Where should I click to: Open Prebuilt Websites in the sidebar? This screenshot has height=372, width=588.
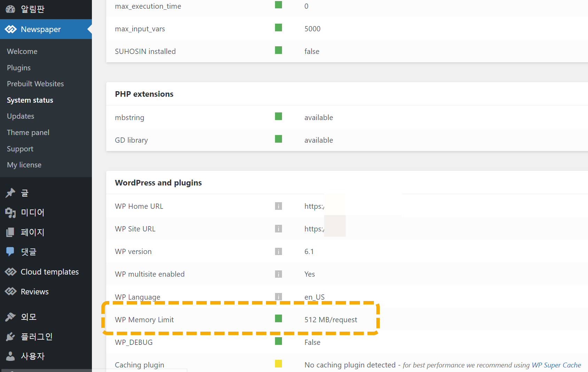pos(36,84)
